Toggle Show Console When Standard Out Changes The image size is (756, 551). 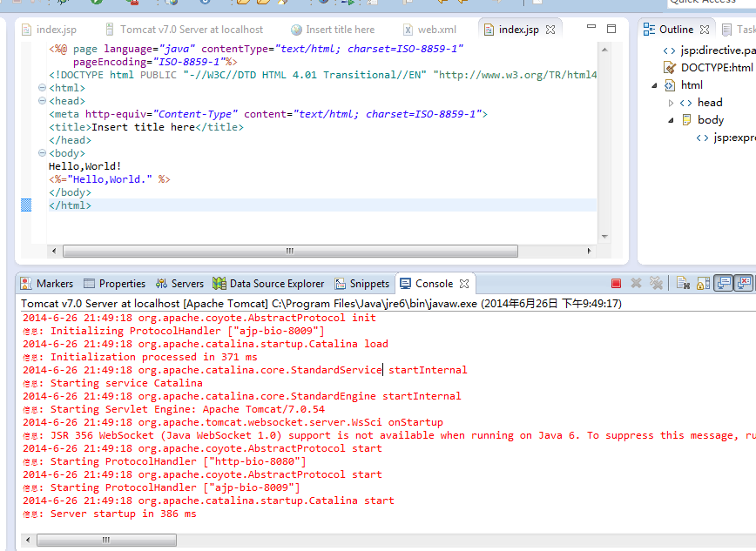[723, 284]
